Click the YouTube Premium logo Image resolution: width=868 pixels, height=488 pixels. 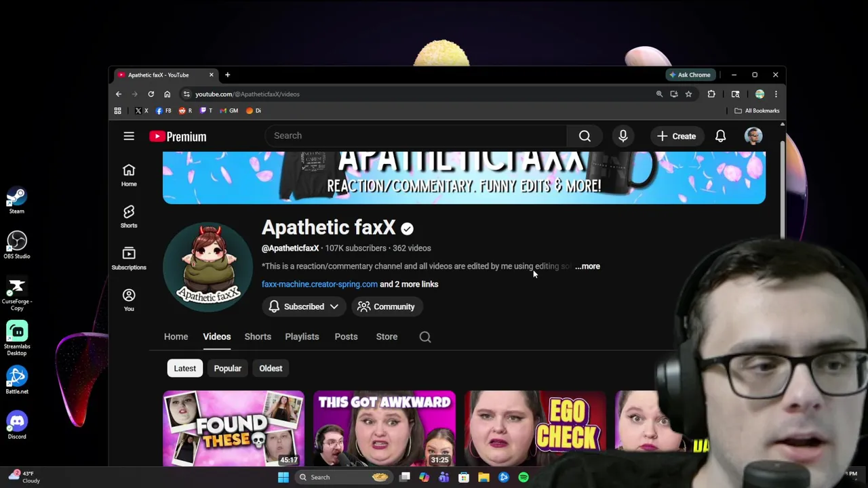178,136
